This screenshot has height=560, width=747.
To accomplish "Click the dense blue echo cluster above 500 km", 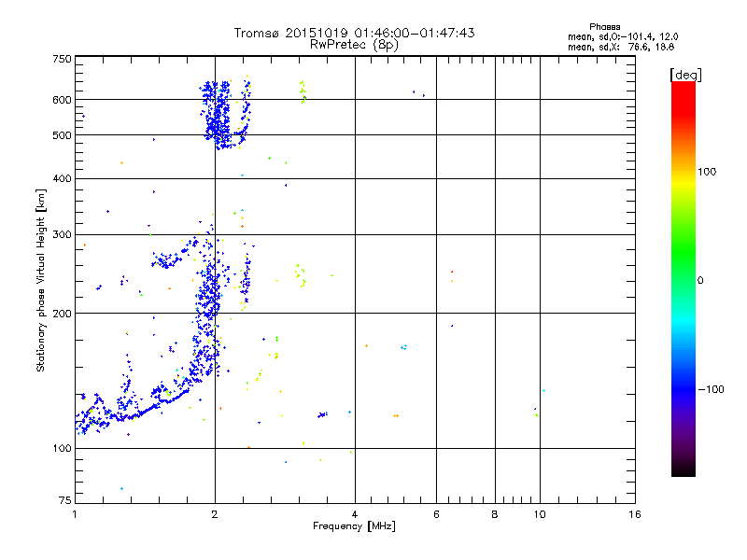I will click(217, 114).
